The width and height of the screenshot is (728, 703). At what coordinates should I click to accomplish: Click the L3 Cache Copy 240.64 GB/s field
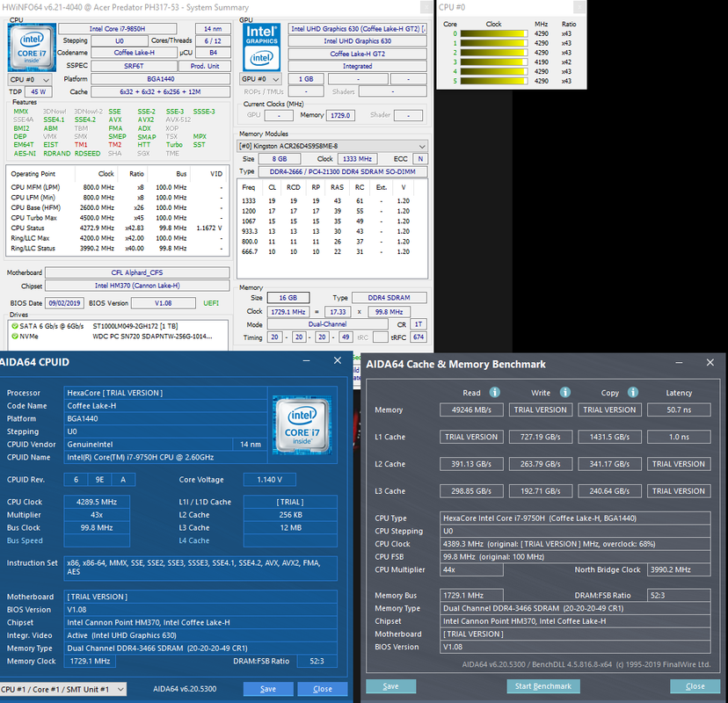[x=609, y=491]
